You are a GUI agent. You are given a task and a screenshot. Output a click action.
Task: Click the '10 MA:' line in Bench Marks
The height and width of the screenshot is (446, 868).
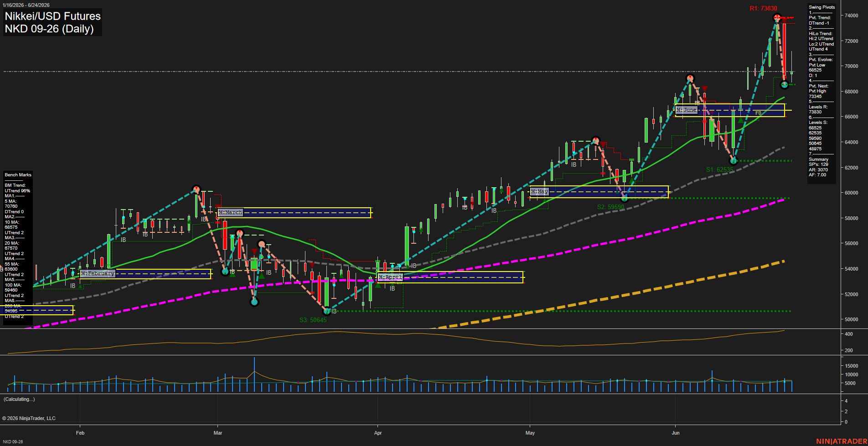12,222
